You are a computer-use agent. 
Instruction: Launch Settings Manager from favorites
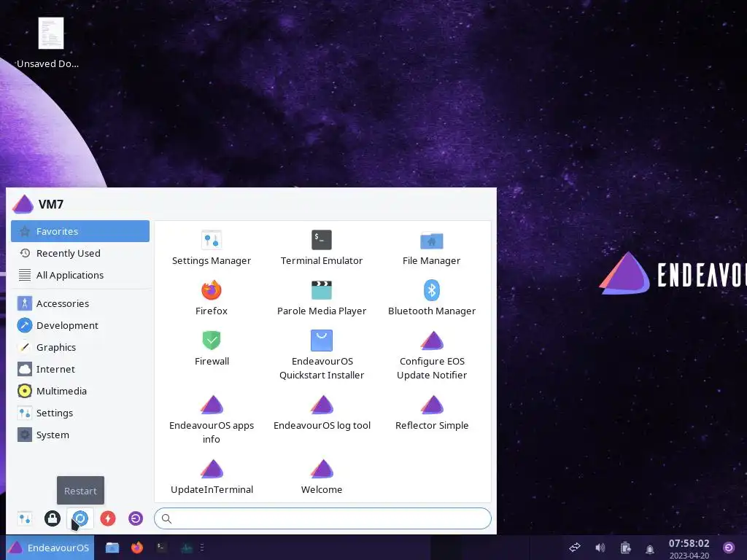[211, 248]
